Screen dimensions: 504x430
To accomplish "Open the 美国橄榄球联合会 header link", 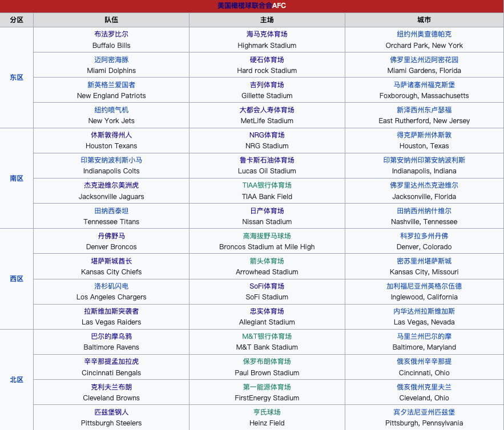I will pyautogui.click(x=245, y=6).
